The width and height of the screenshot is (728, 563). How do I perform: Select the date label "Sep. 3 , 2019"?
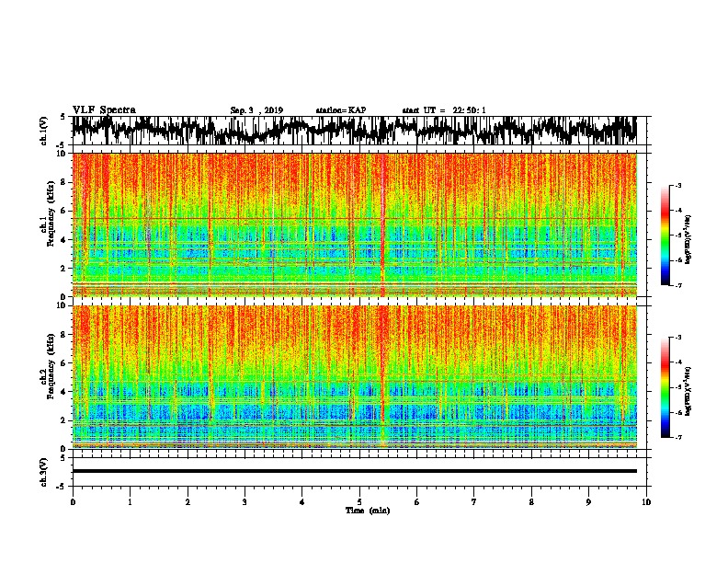point(256,110)
